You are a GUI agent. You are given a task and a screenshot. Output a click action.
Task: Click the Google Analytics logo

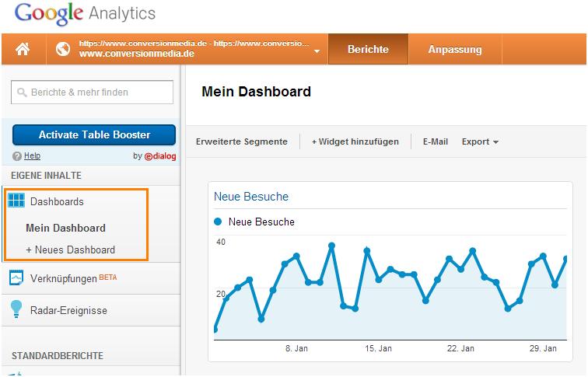coord(85,14)
